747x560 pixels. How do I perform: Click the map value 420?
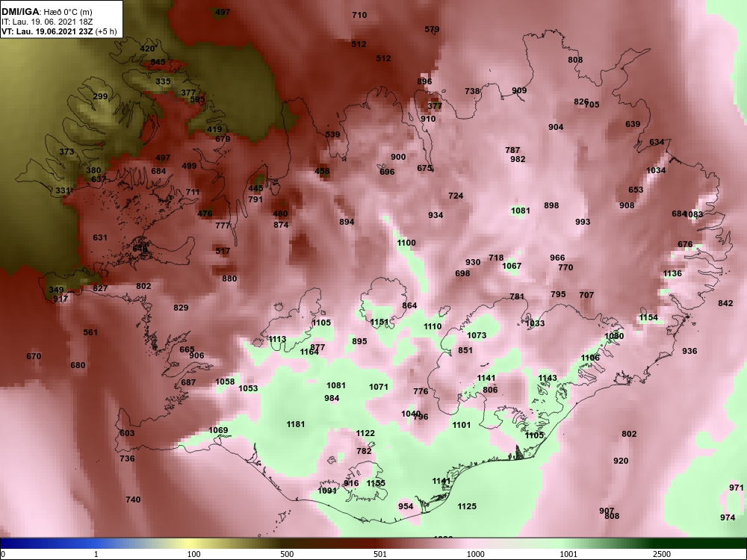(147, 49)
